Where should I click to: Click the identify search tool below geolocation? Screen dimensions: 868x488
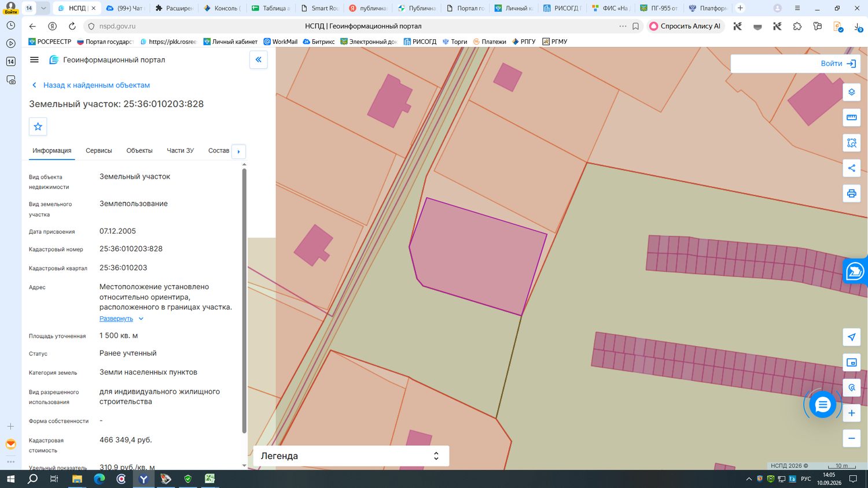pyautogui.click(x=851, y=387)
